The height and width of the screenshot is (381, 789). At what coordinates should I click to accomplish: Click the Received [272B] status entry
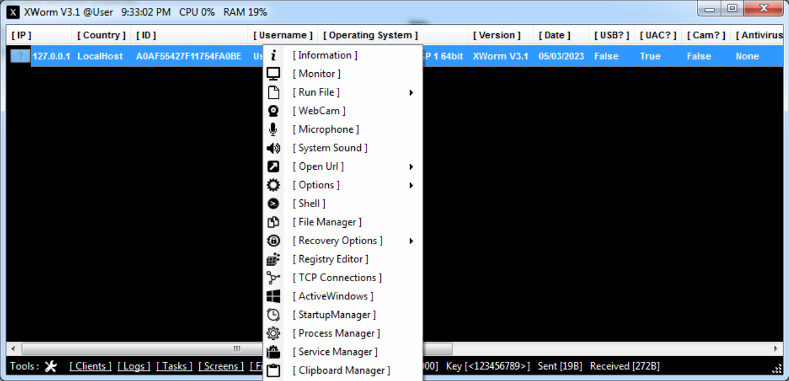point(624,366)
